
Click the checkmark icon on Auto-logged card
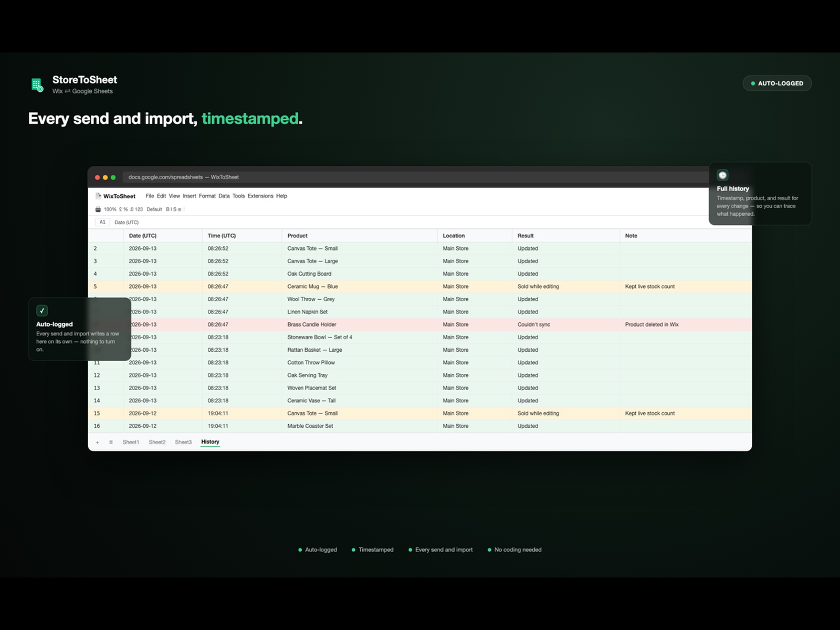click(x=42, y=311)
